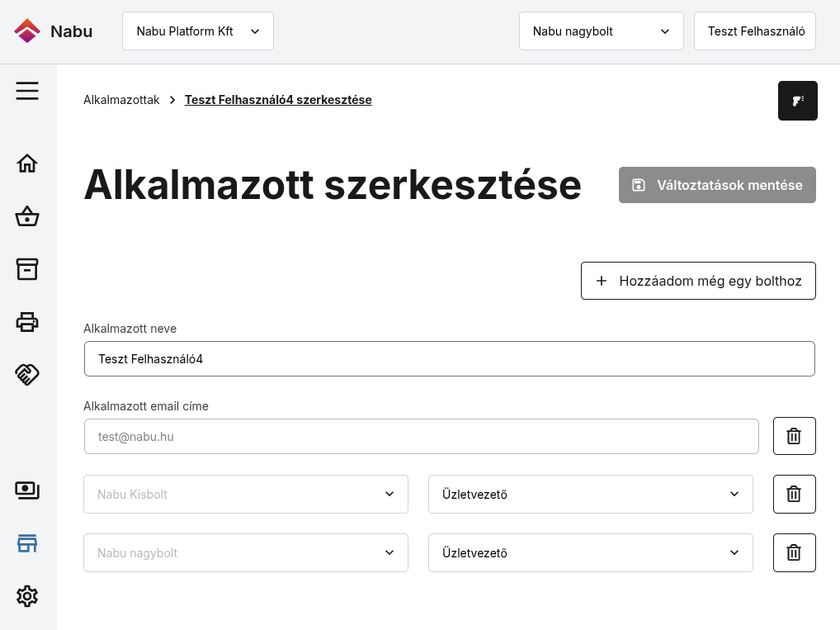Open the shopping basket sidebar icon
This screenshot has width=840, height=630.
pyautogui.click(x=26, y=216)
